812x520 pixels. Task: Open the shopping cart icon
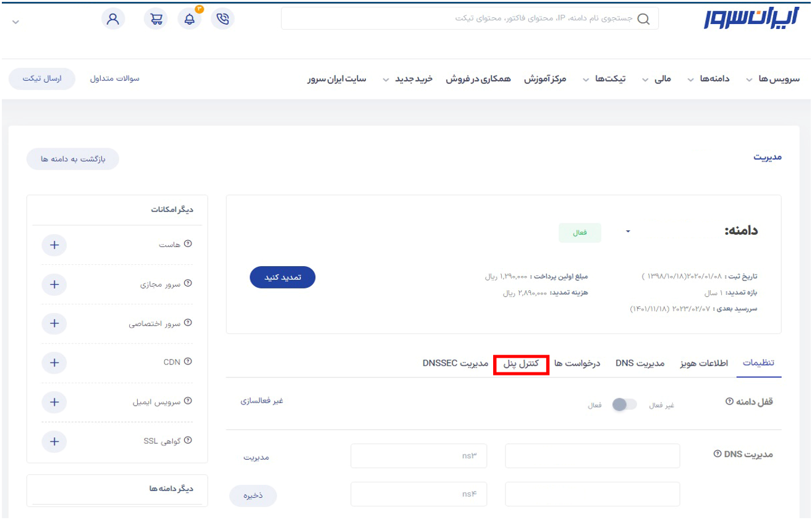pyautogui.click(x=156, y=19)
